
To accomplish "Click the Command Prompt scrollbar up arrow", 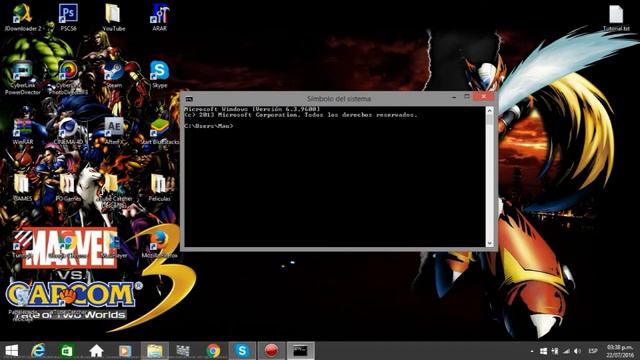I will (489, 111).
